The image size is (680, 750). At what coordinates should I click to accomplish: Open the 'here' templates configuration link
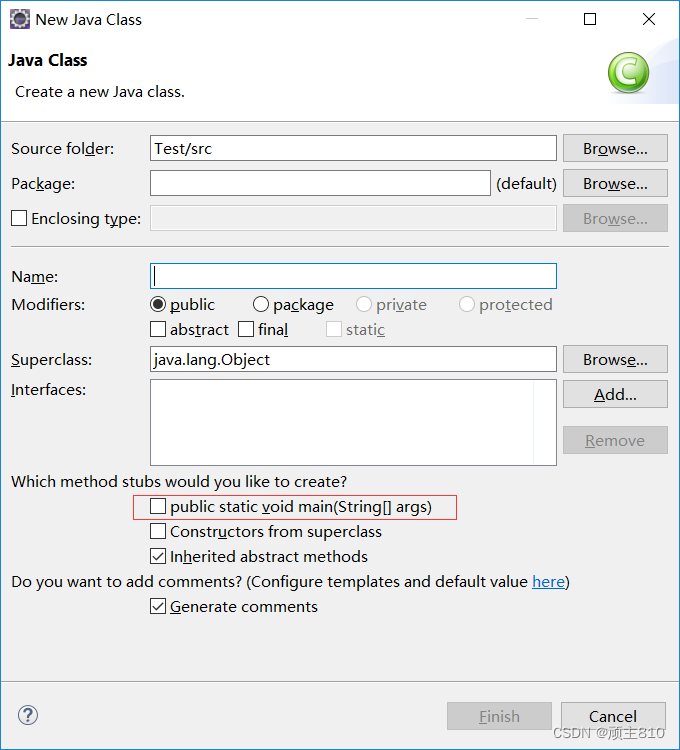tap(548, 582)
